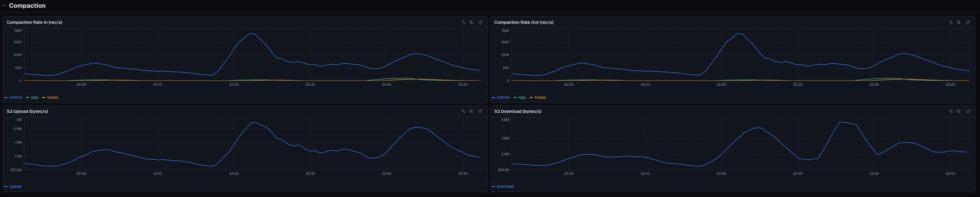This screenshot has width=980, height=197.
Task: Click the zoom icon on the Compaction Rate In panel
Action: click(471, 22)
